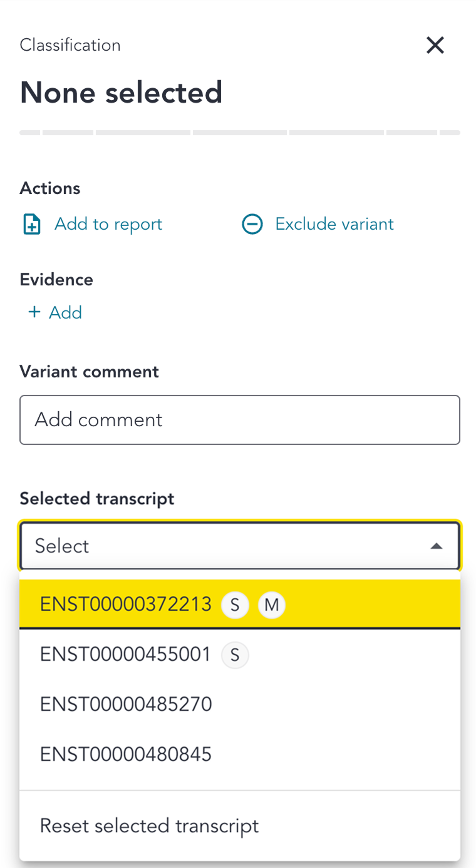Choose transcript ENST00000455001
The height and width of the screenshot is (868, 476).
[125, 655]
